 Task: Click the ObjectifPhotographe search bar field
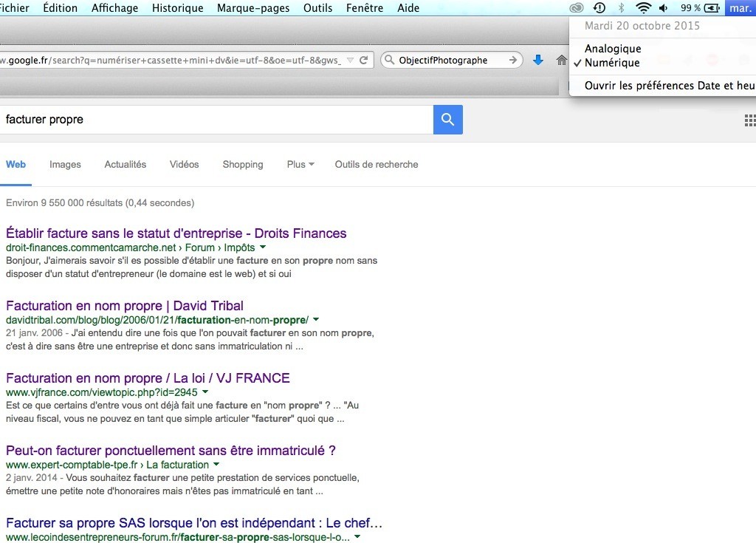[451, 61]
